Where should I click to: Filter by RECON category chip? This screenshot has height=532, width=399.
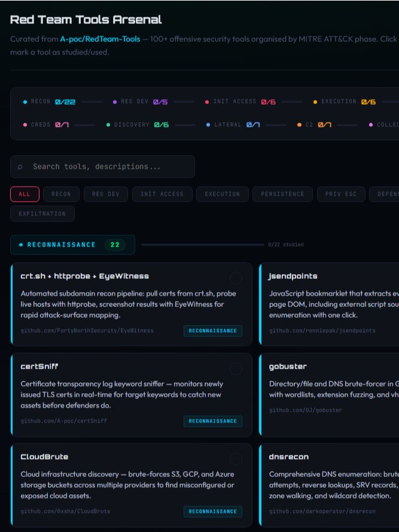[x=61, y=194]
